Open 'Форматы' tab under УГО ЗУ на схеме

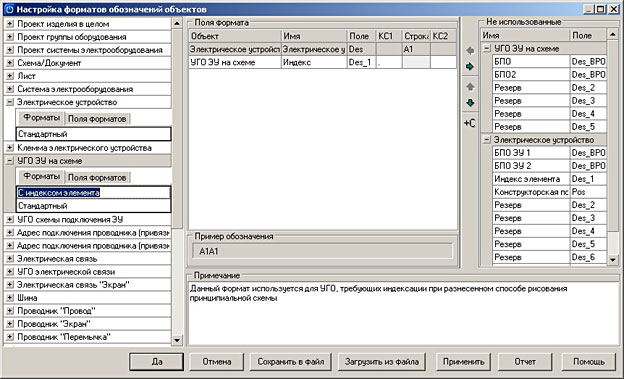click(x=41, y=176)
